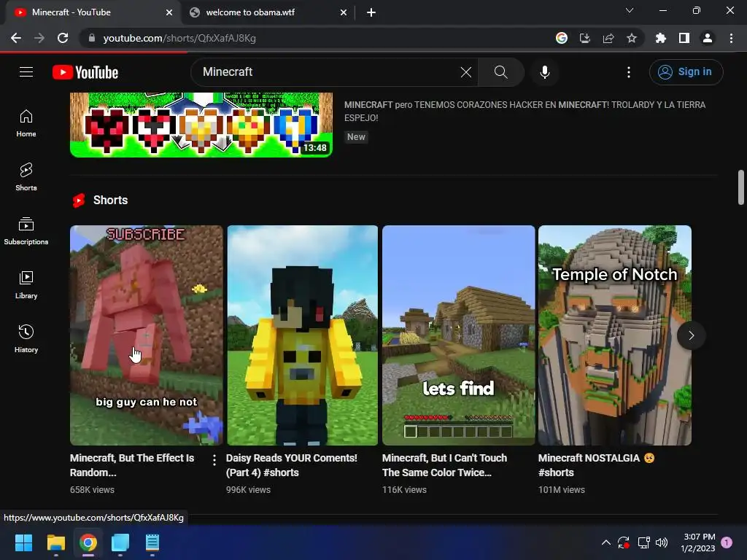
Task: Open Google icon in address bar
Action: 562,38
